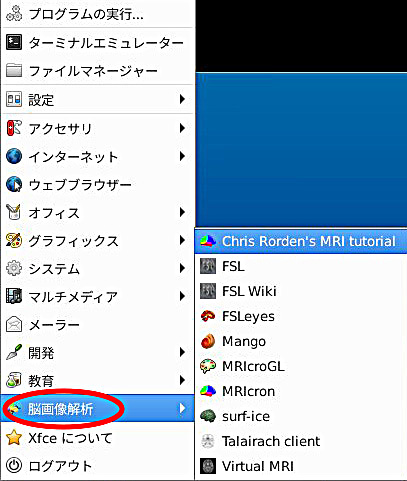Image resolution: width=407 pixels, height=481 pixels.
Task: Open MRIcron via colorful brain icon
Action: [208, 391]
